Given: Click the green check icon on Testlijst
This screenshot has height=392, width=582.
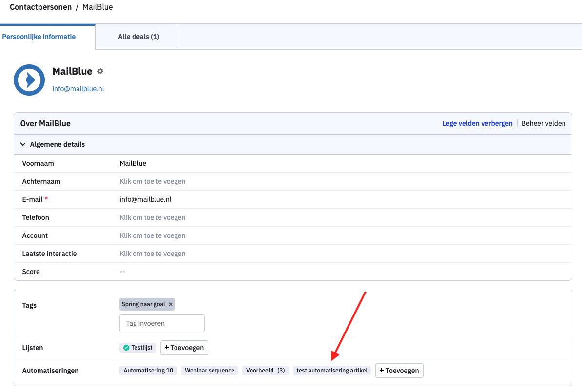Looking at the screenshot, I should coord(126,348).
